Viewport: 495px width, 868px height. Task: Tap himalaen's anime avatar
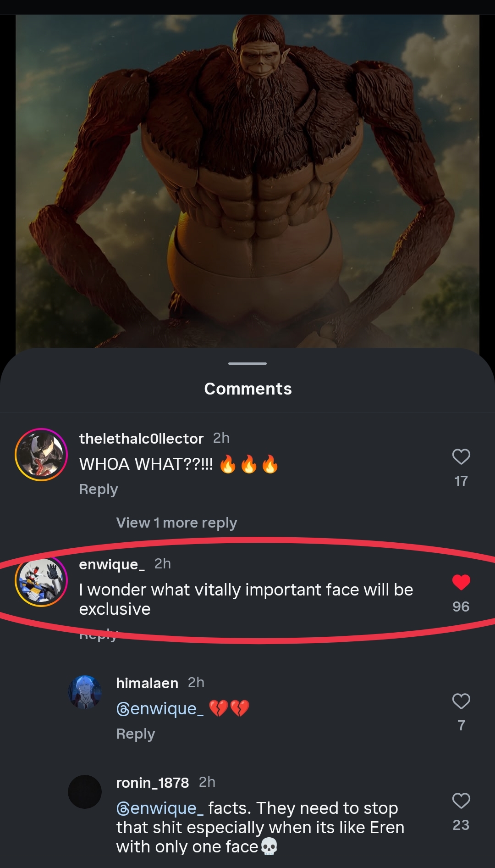coord(85,692)
